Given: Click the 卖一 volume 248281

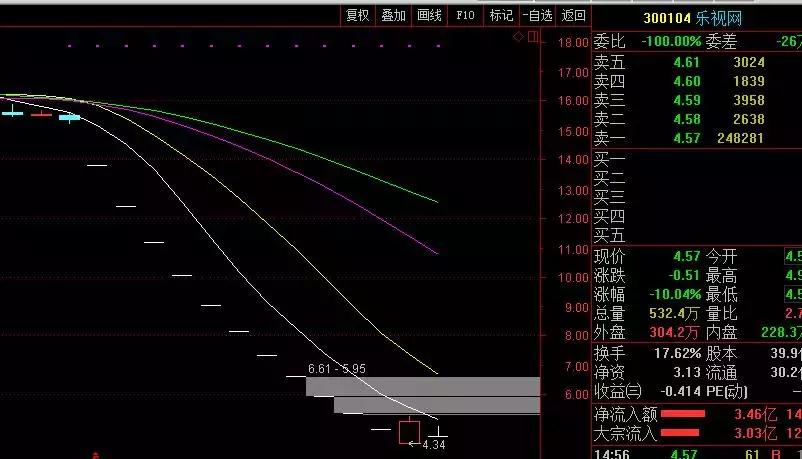Looking at the screenshot, I should (x=740, y=138).
